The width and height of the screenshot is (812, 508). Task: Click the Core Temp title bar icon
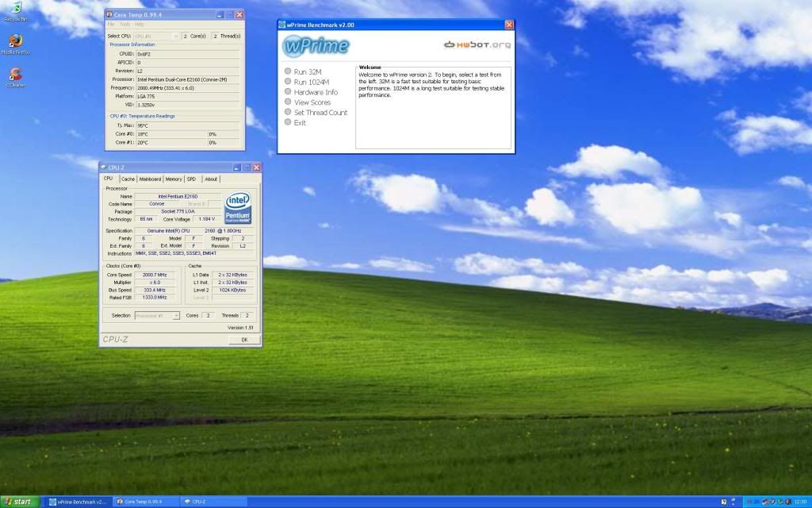coord(109,14)
